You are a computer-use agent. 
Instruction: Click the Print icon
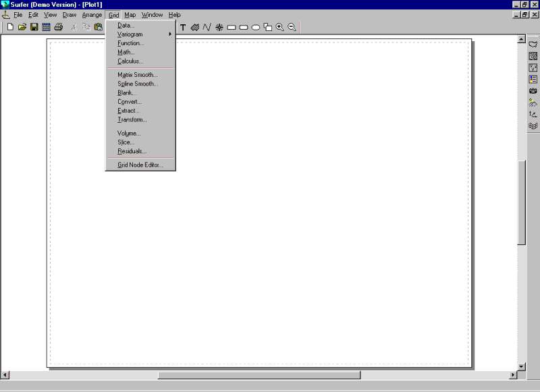click(59, 27)
